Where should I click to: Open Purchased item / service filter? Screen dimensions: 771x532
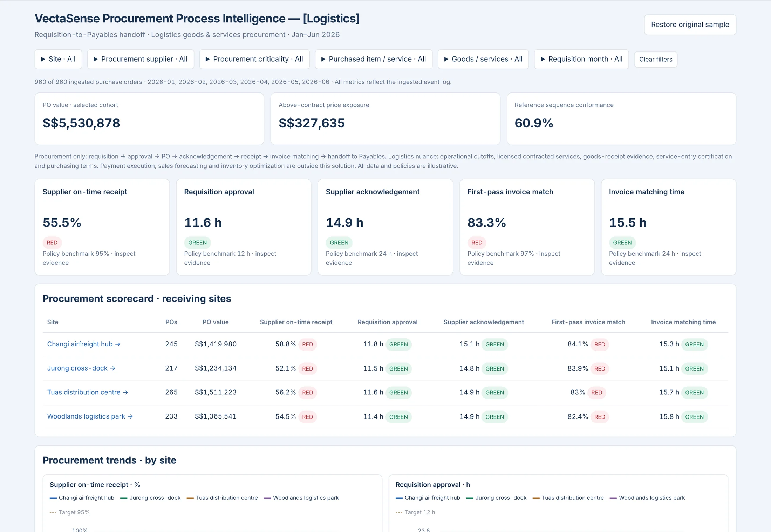[x=374, y=59]
